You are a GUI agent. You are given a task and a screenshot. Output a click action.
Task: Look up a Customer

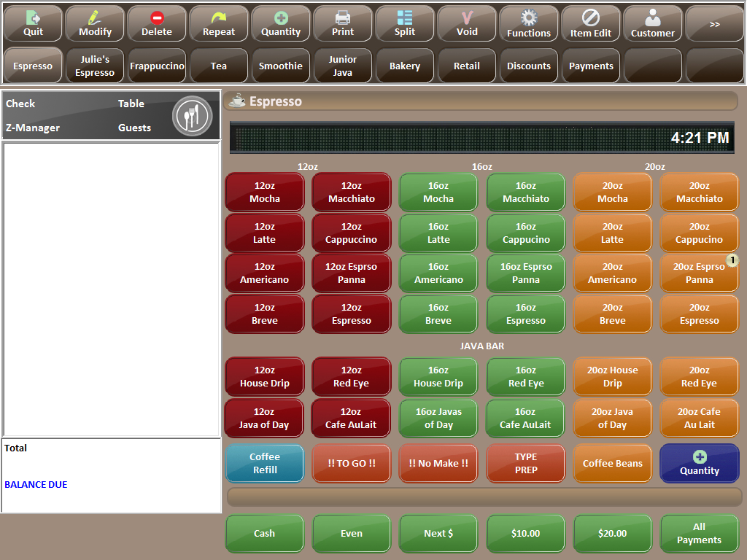[x=652, y=23]
